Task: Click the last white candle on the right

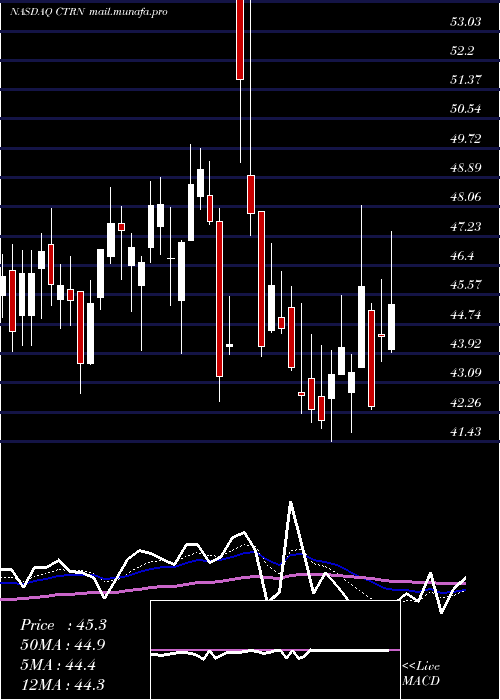Action: (x=392, y=327)
